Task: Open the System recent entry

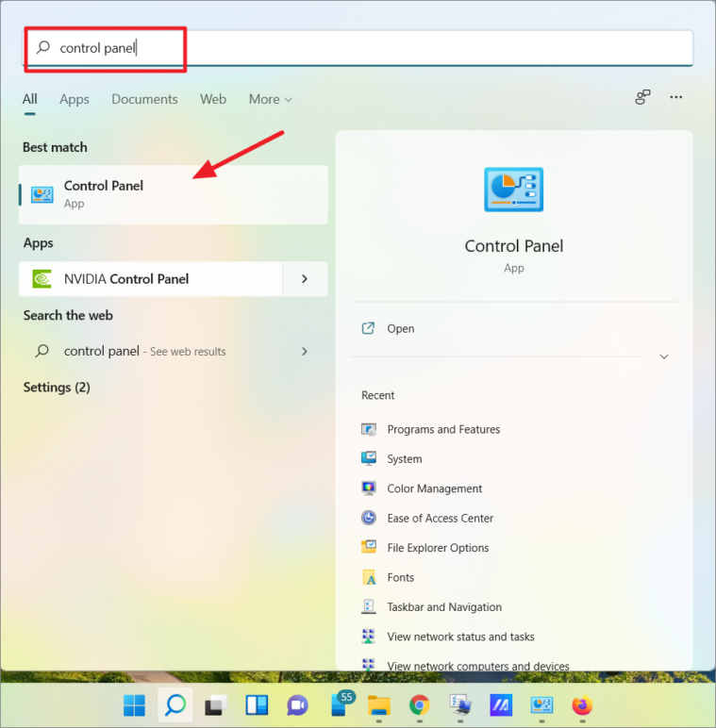Action: pyautogui.click(x=405, y=459)
